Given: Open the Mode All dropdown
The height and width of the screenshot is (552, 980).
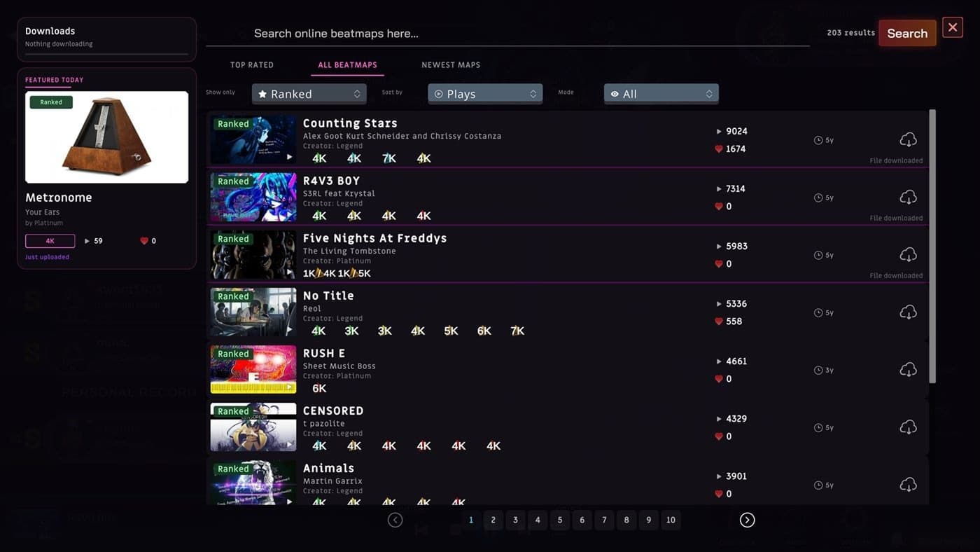Looking at the screenshot, I should click(x=661, y=94).
